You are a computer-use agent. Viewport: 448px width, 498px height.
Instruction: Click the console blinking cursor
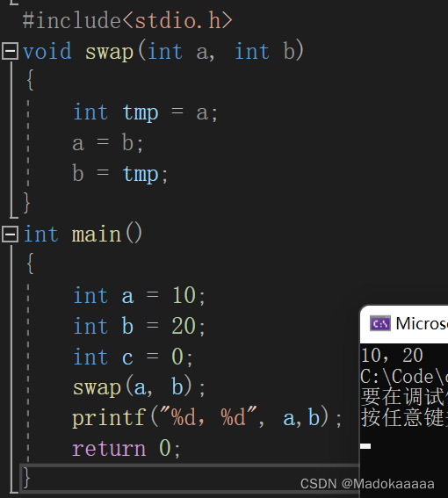365,446
